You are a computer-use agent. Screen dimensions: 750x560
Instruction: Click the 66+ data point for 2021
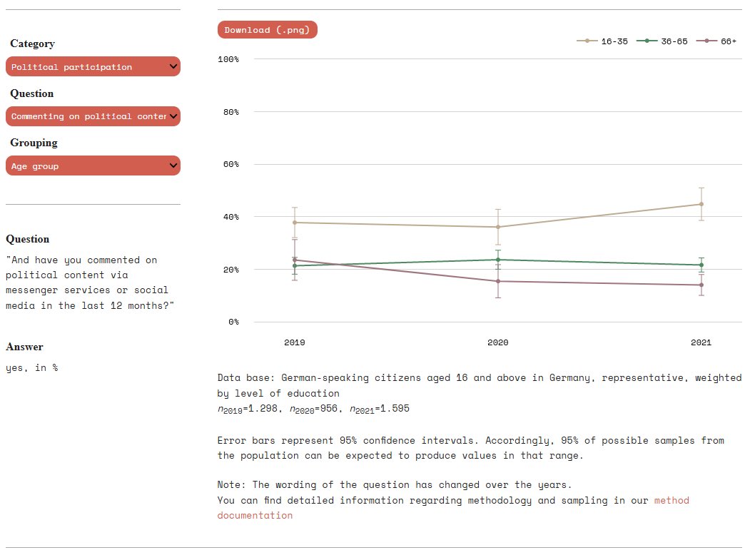coord(701,285)
